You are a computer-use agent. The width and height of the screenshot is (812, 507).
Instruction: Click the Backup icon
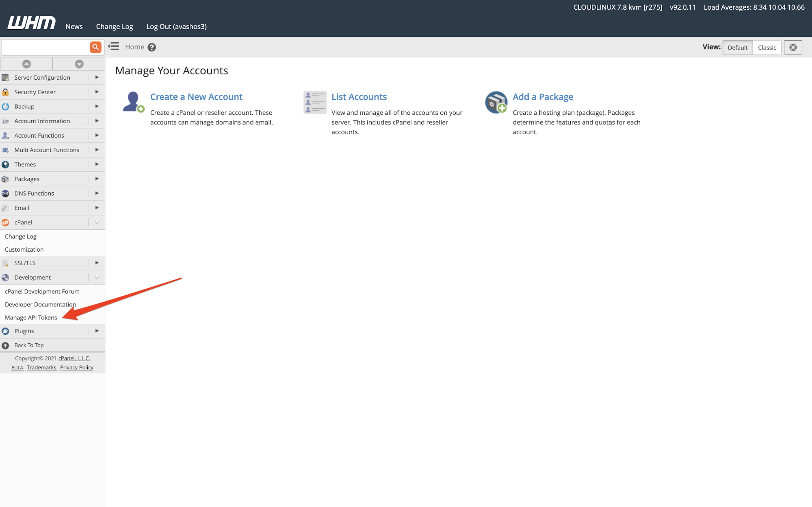5,106
